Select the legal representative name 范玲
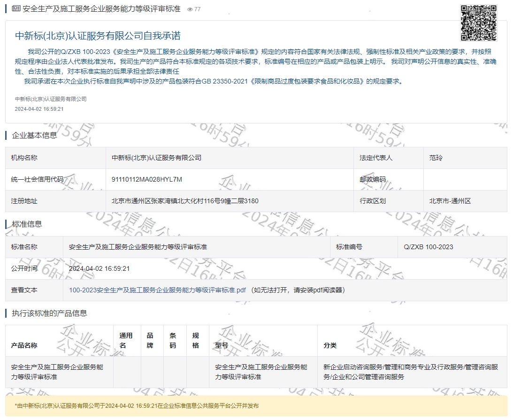Image resolution: width=513 pixels, height=420 pixels. pos(436,158)
